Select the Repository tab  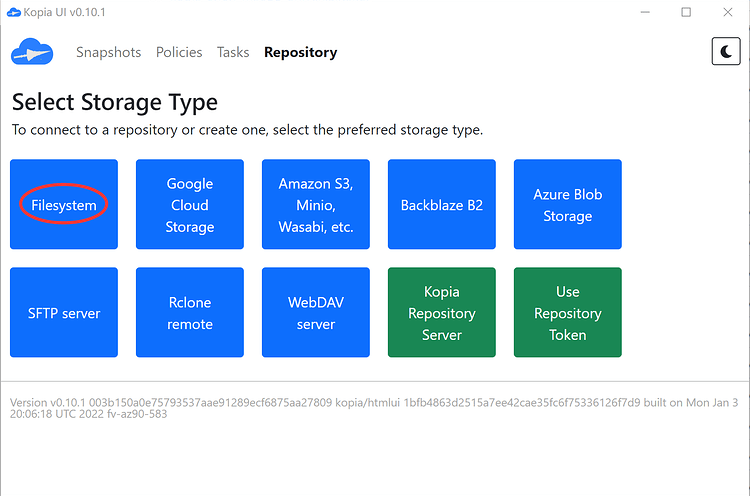tap(300, 52)
